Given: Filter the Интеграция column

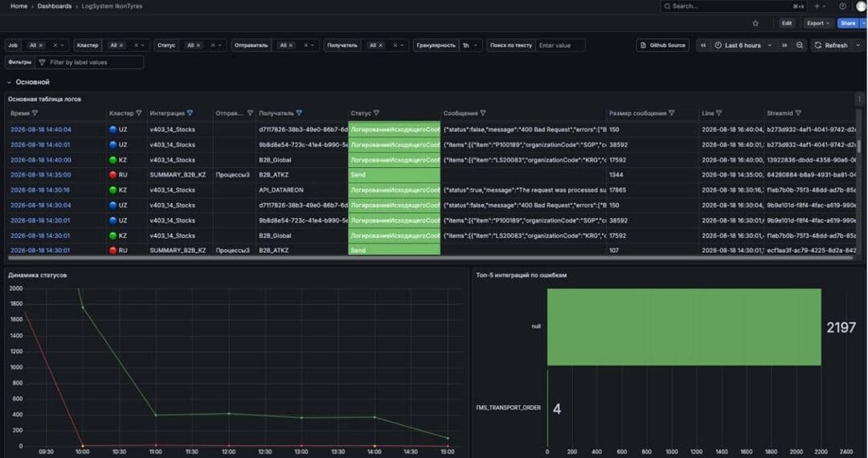Looking at the screenshot, I should [x=190, y=113].
